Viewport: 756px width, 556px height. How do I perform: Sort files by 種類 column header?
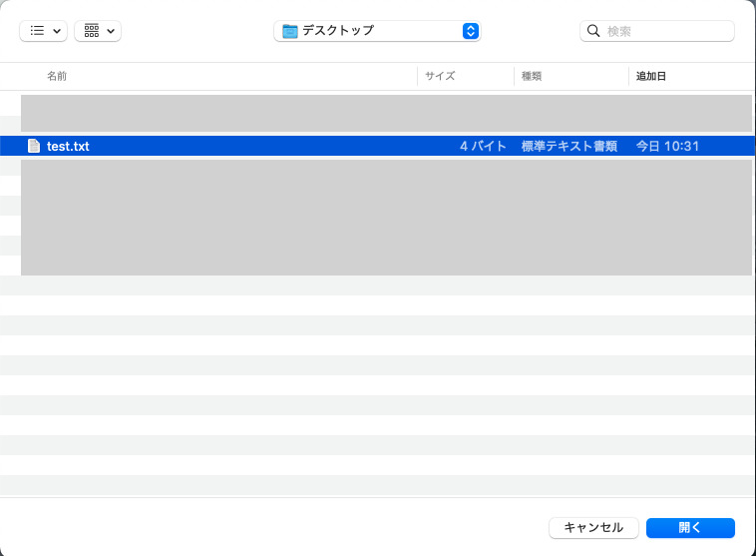[532, 76]
